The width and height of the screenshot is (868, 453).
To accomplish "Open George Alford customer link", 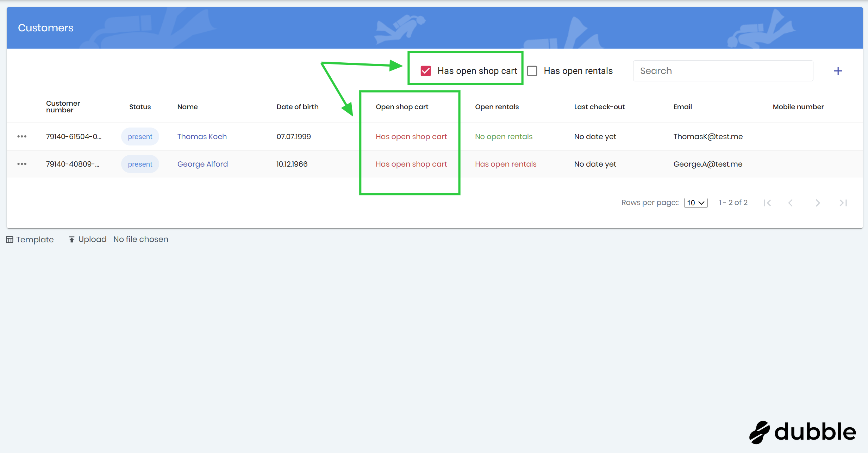I will pyautogui.click(x=202, y=164).
